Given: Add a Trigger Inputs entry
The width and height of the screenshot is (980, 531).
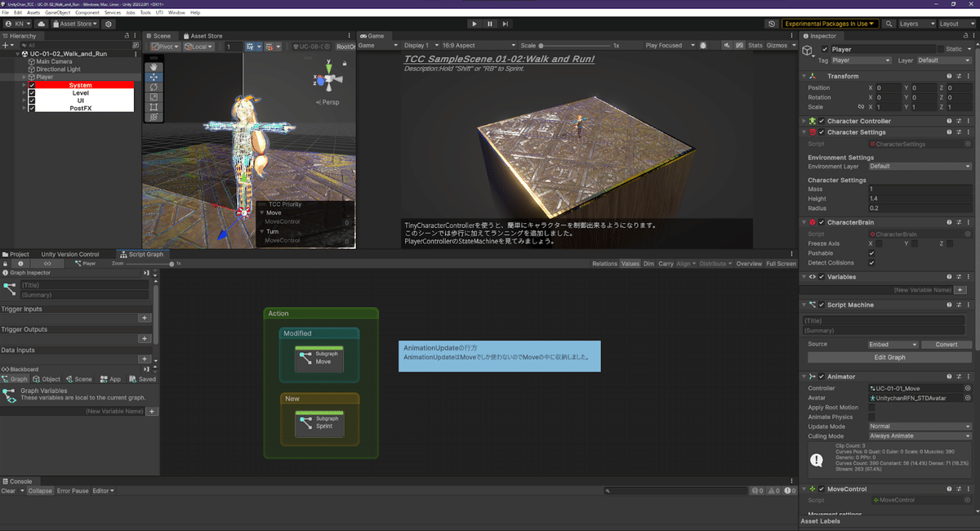Looking at the screenshot, I should click(x=145, y=318).
